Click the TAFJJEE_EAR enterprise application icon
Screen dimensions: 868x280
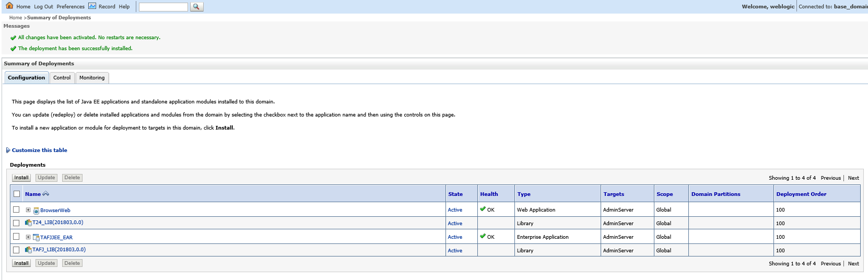click(x=36, y=237)
